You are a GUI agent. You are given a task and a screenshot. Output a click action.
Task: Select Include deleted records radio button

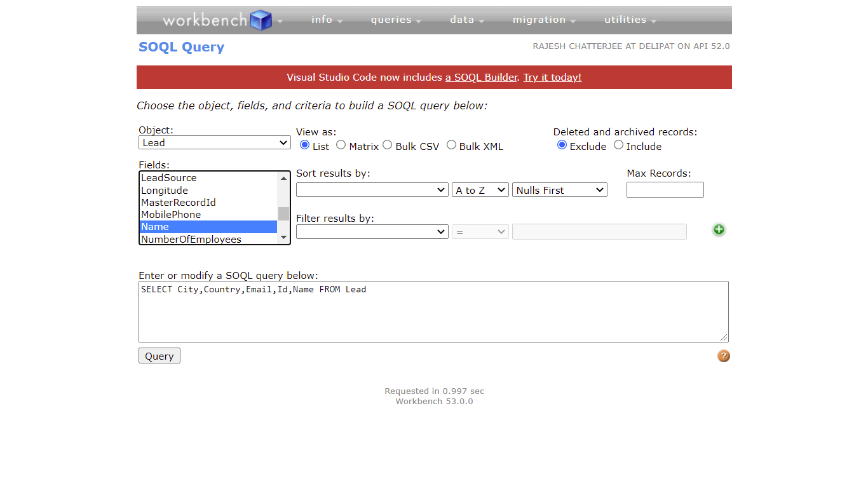pos(618,145)
